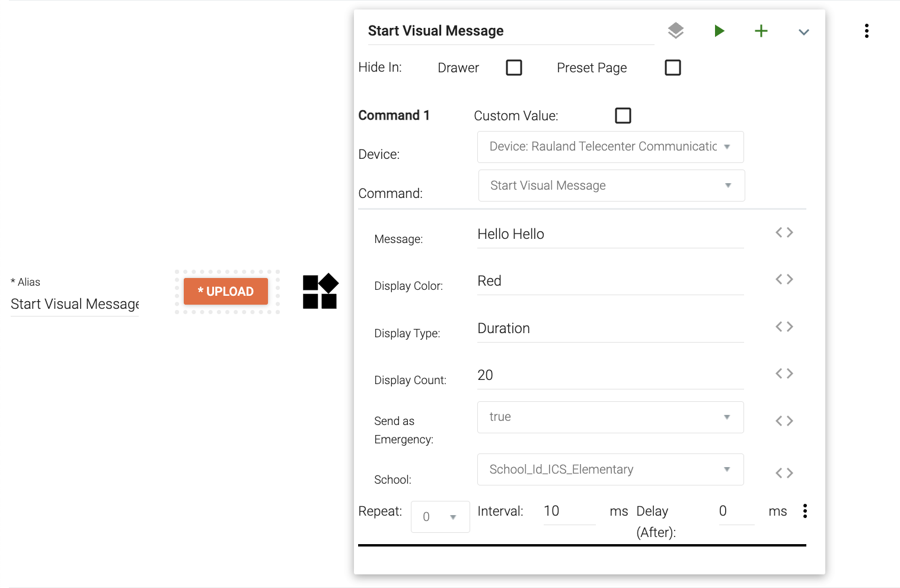
Task: Click the Display Color field with Red
Action: [611, 281]
